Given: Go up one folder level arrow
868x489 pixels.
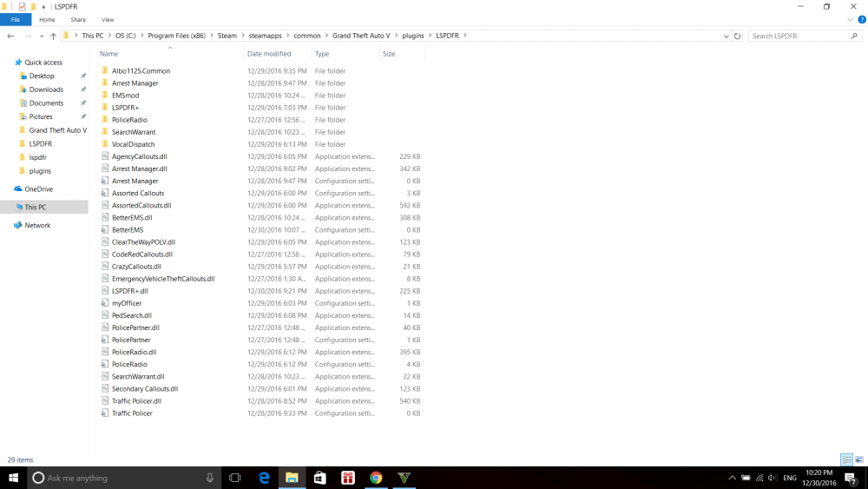Looking at the screenshot, I should [x=53, y=36].
